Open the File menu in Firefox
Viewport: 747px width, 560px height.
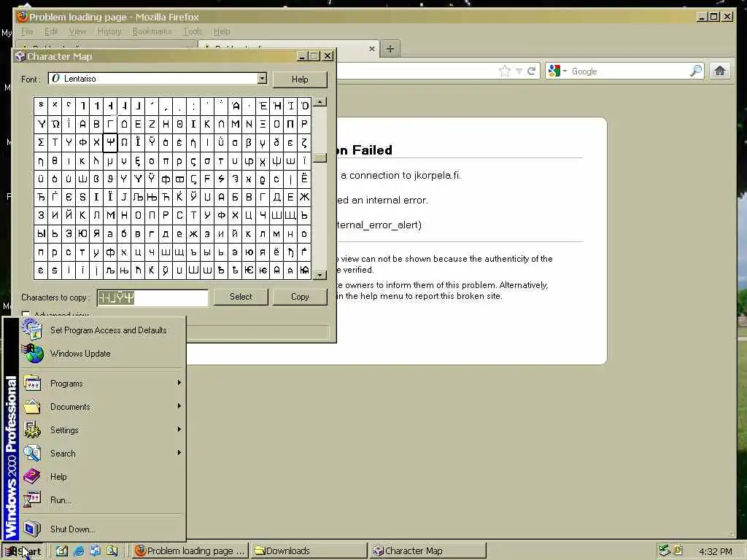click(x=28, y=31)
